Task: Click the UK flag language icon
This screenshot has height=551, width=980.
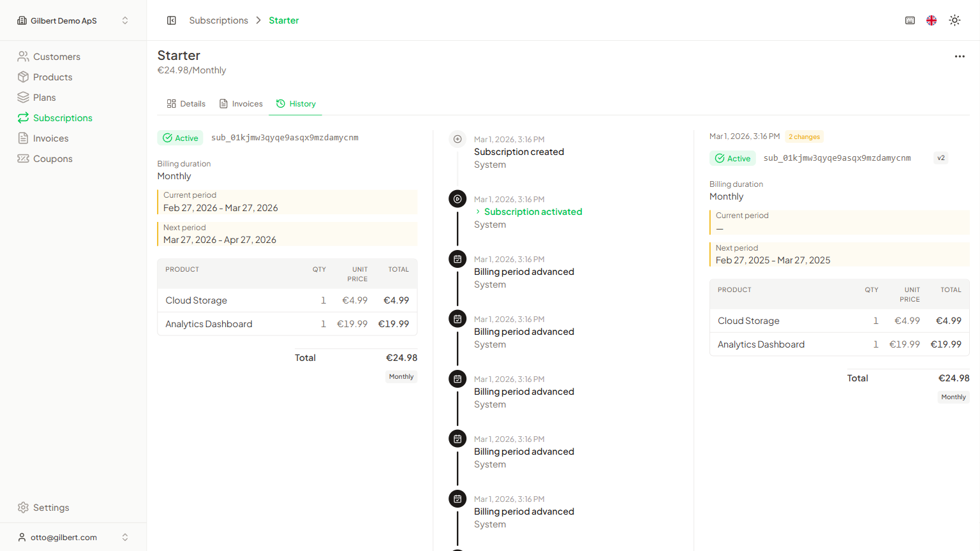Action: pyautogui.click(x=932, y=20)
